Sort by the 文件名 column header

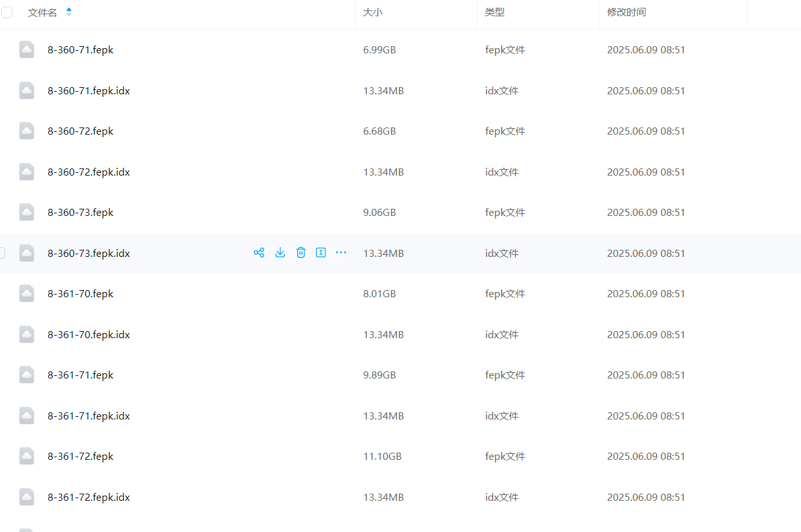click(x=42, y=12)
